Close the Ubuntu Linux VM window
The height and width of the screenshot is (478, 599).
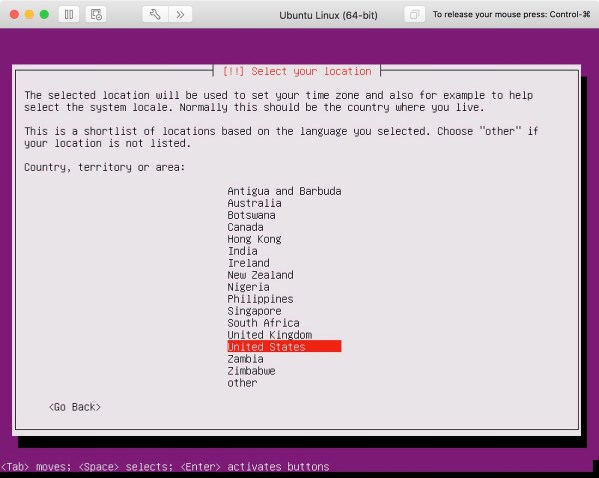(14, 15)
